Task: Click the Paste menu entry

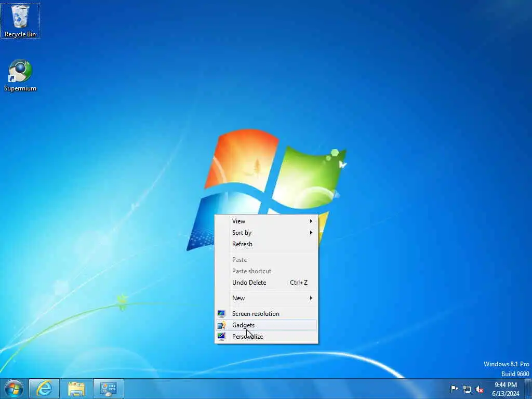Action: (267, 260)
